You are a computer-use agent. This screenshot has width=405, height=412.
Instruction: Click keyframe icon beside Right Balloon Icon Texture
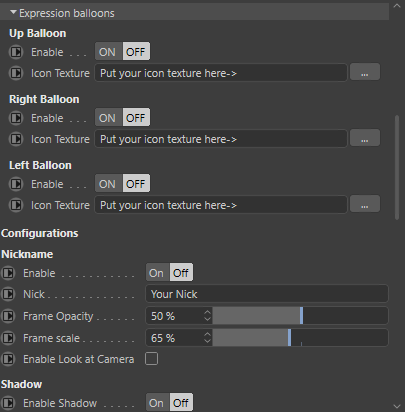(16, 139)
